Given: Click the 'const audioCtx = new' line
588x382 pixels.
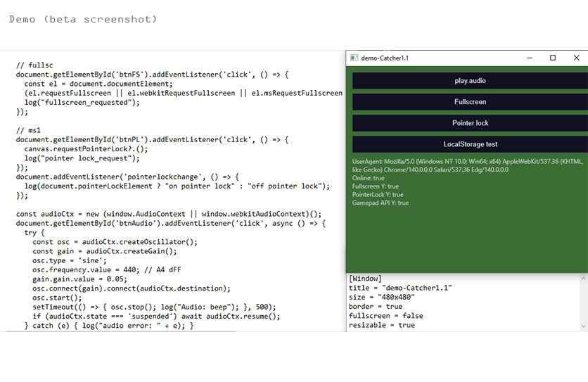Looking at the screenshot, I should tap(169, 214).
